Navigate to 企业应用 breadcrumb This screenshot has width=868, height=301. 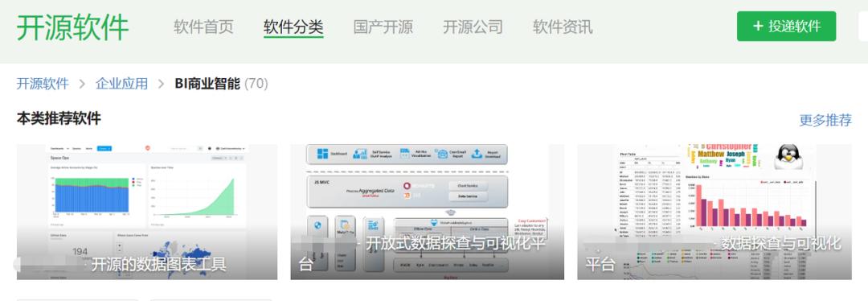[x=122, y=84]
